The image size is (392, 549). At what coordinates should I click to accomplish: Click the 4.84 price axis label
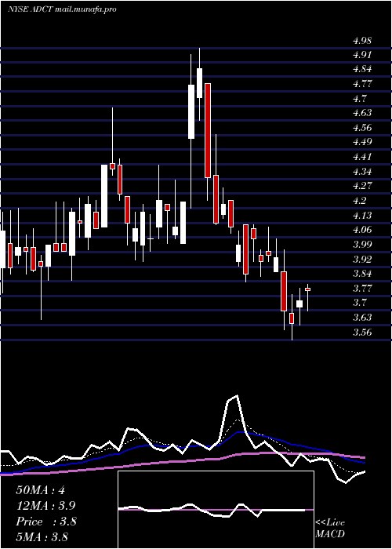click(362, 69)
